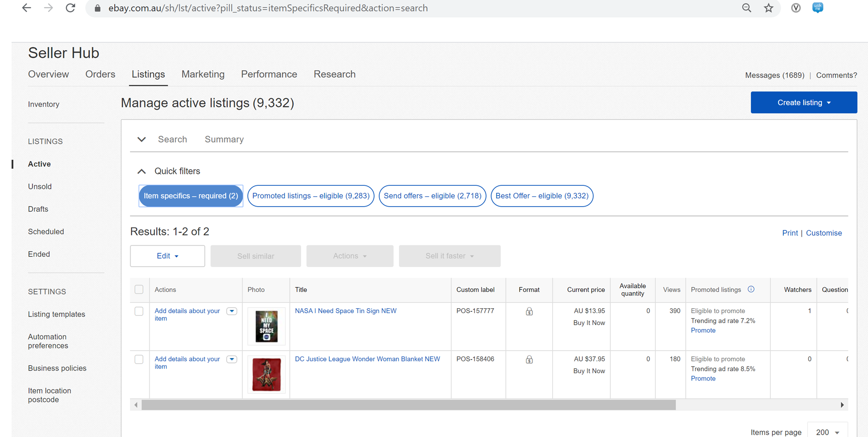The image size is (868, 437).
Task: Open the Research tab
Action: point(335,74)
